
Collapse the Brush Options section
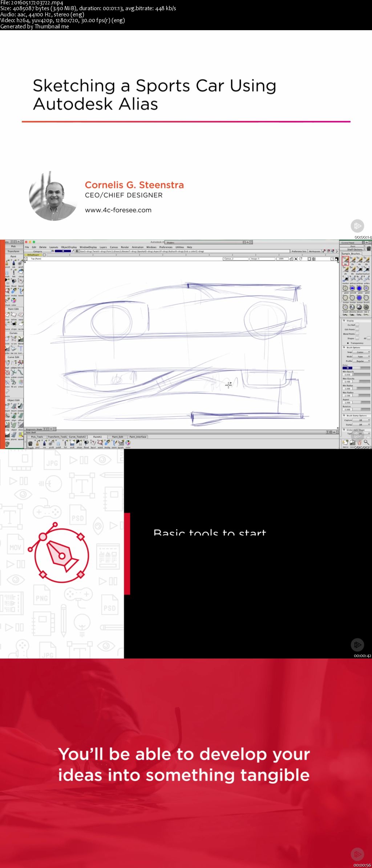tap(344, 347)
